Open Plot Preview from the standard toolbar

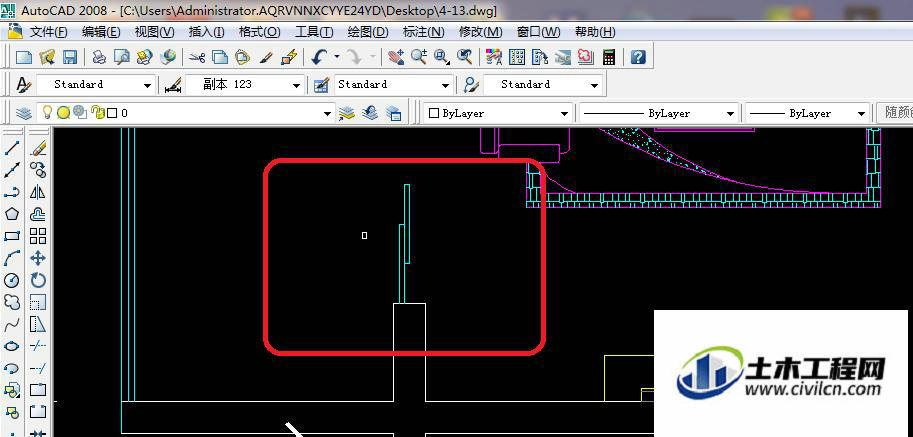click(x=122, y=57)
